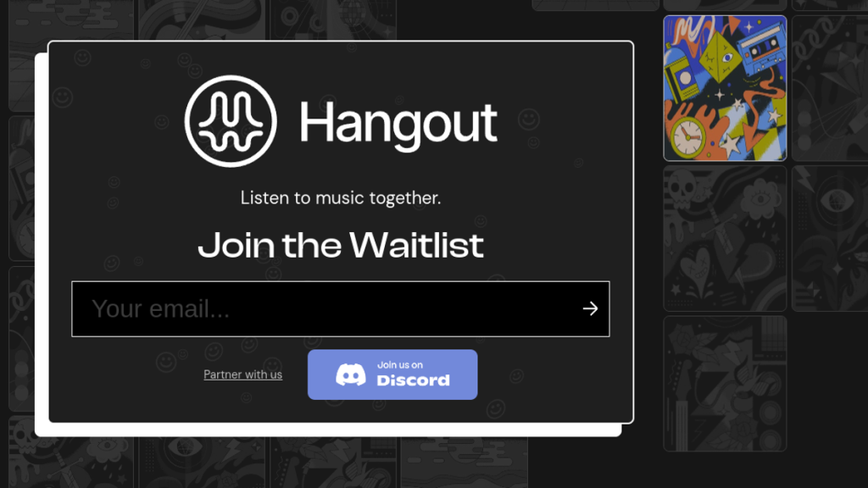Click the Discord mascot icon
The height and width of the screenshot is (488, 868).
click(350, 374)
